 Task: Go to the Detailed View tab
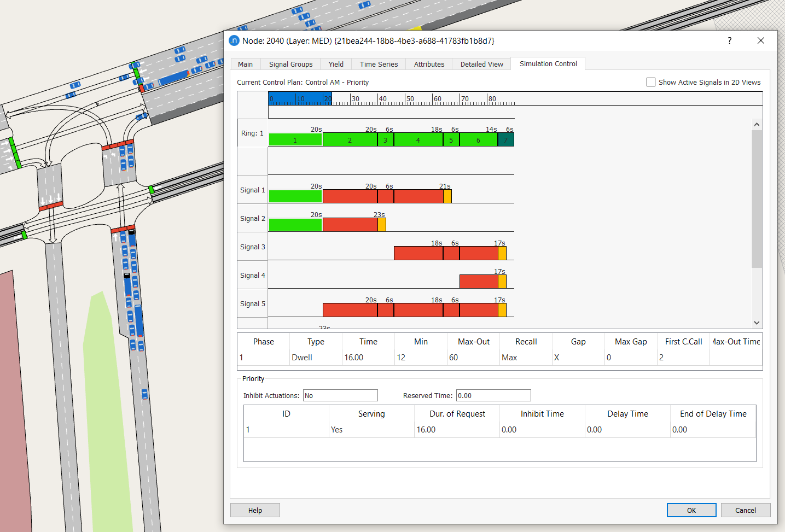click(481, 64)
